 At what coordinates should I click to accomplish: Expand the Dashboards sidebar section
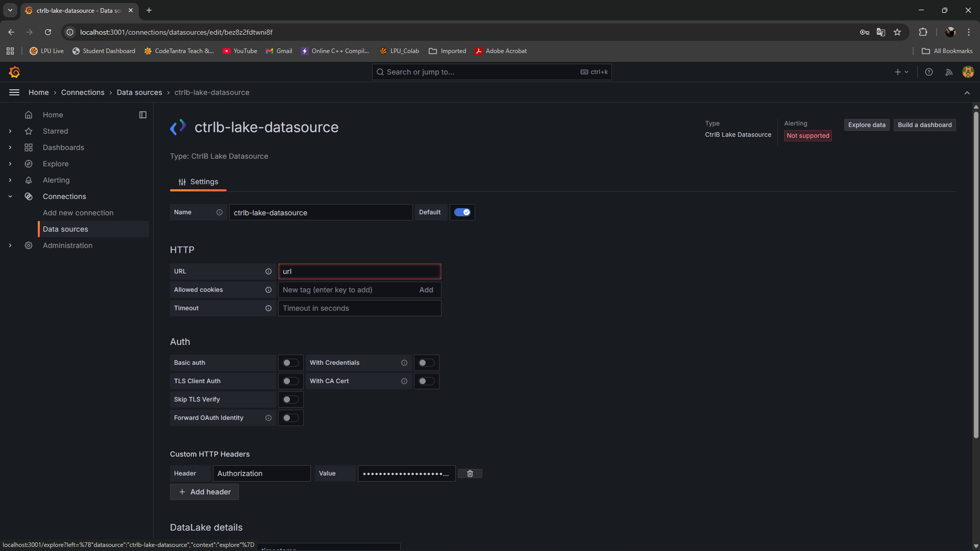(10, 147)
